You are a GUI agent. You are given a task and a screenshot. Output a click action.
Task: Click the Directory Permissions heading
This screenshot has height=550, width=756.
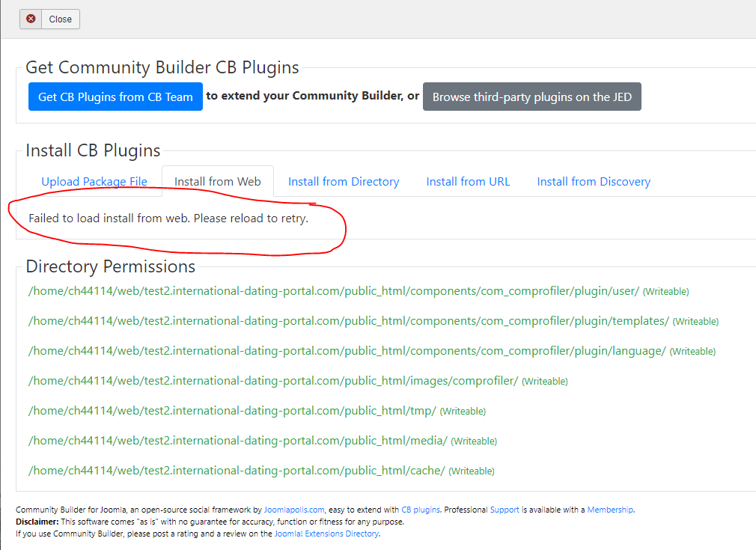pos(111,266)
